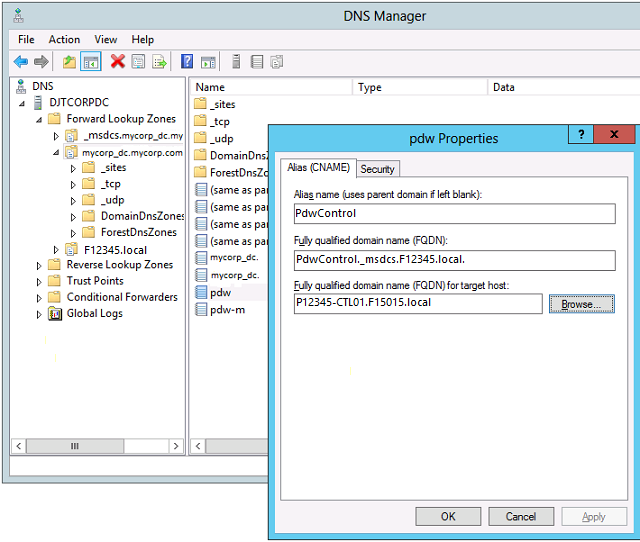Switch to the Security tab
This screenshot has height=542, width=640.
377,169
